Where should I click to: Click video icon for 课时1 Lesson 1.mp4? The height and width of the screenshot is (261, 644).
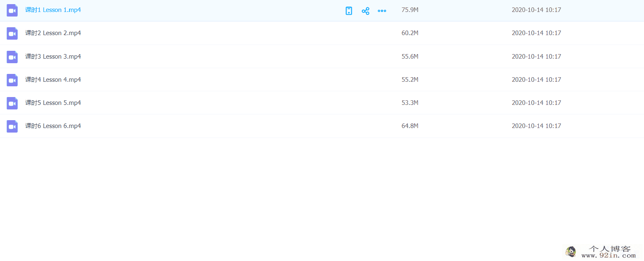pyautogui.click(x=12, y=10)
